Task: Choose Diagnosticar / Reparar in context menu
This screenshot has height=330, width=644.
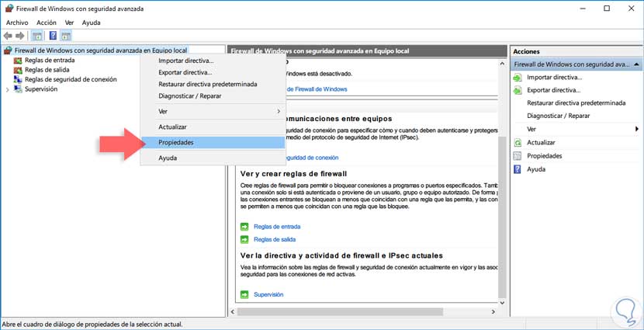Action: pos(213,96)
